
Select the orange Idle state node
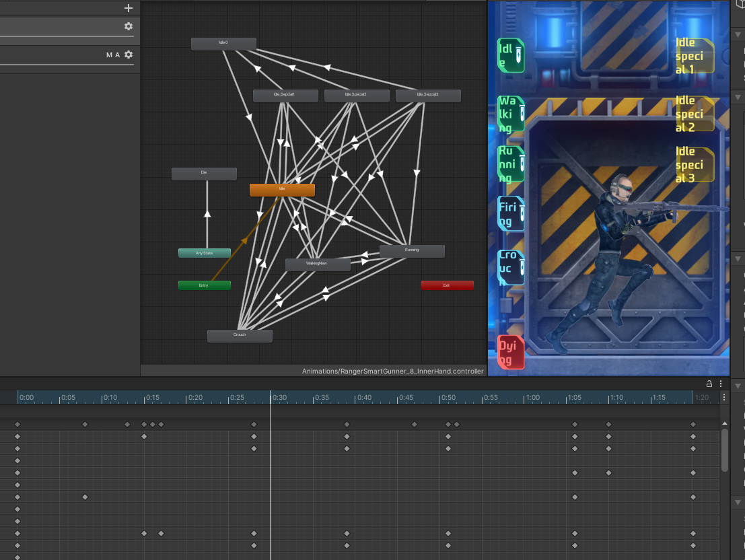pos(282,190)
